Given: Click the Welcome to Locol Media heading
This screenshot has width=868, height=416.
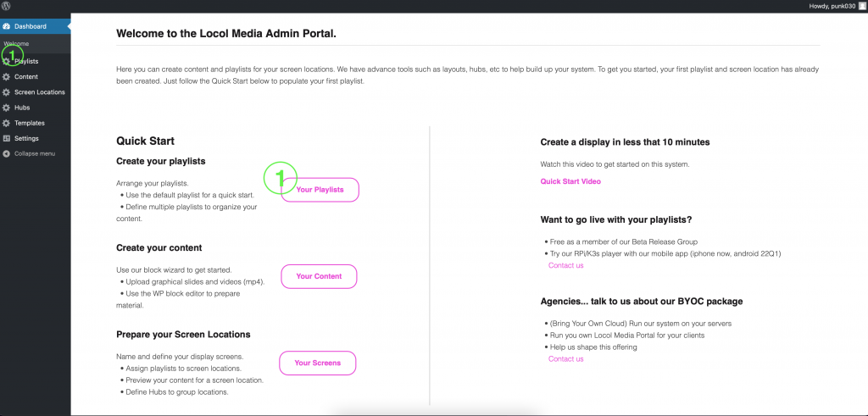Looking at the screenshot, I should click(x=226, y=33).
